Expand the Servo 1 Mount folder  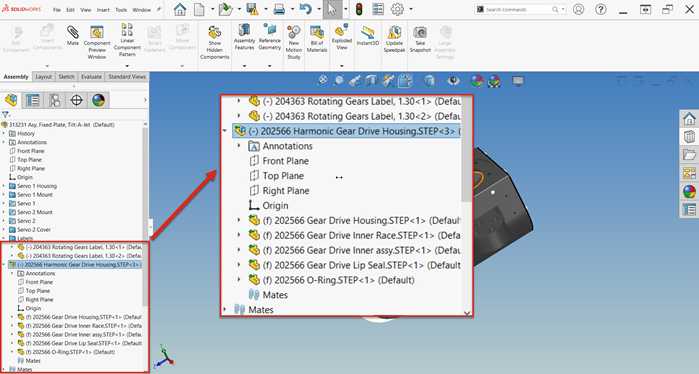click(x=4, y=195)
